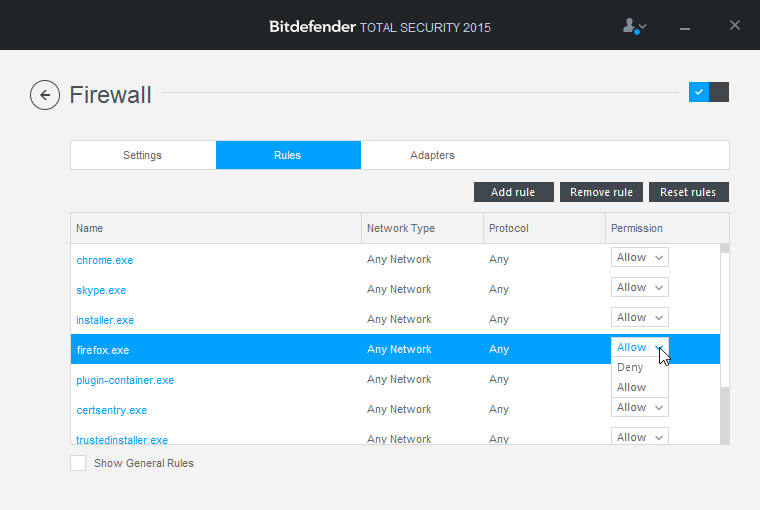The image size is (760, 510).
Task: Open permission dropdown for trustedinstaller.exe
Action: coord(639,436)
